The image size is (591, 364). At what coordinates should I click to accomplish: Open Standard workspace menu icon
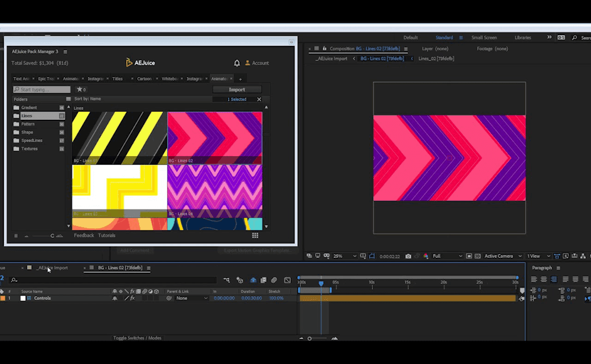[x=461, y=37]
